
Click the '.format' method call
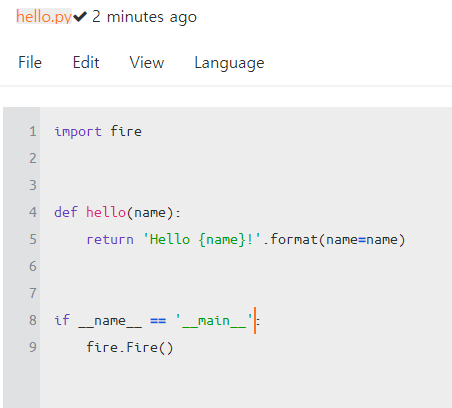(290, 239)
